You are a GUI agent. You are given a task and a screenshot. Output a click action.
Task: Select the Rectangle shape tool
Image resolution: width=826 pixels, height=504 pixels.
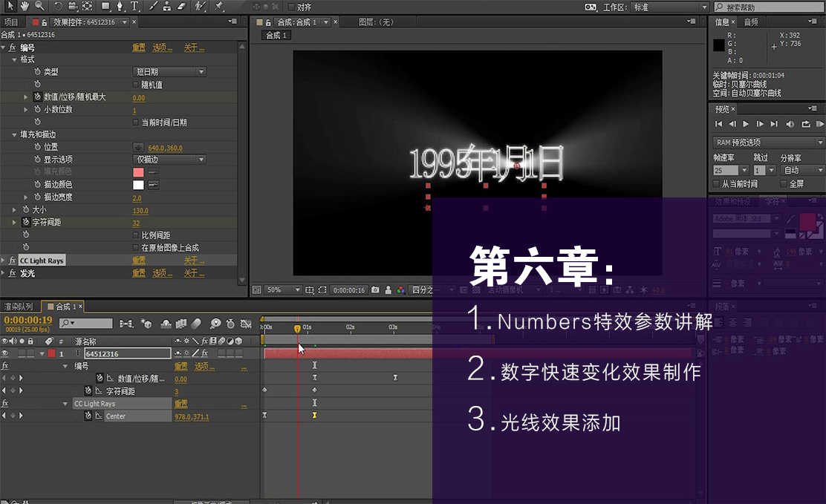tap(105, 7)
